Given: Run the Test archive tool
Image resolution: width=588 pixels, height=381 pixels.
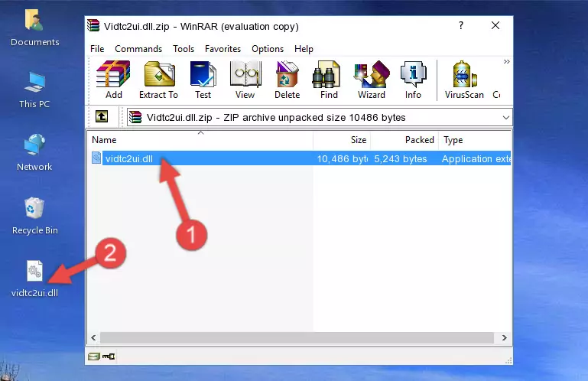Looking at the screenshot, I should pos(203,80).
